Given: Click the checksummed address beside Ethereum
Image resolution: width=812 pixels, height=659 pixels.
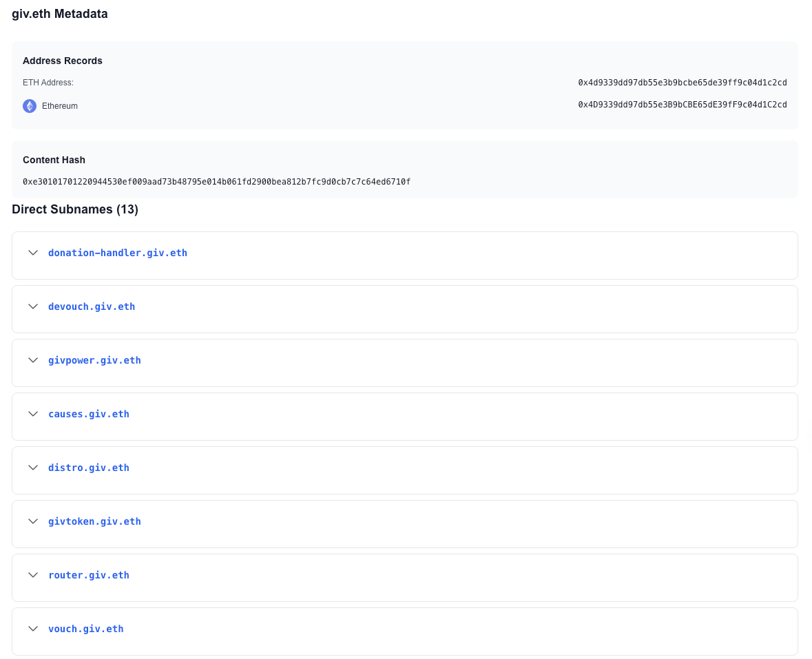Looking at the screenshot, I should (x=682, y=105).
